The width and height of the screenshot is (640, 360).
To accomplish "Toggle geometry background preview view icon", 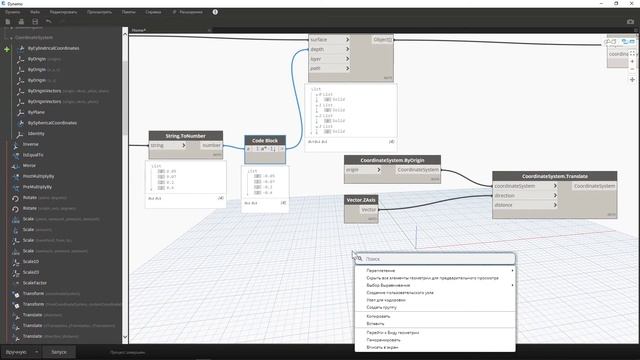I will [x=611, y=42].
